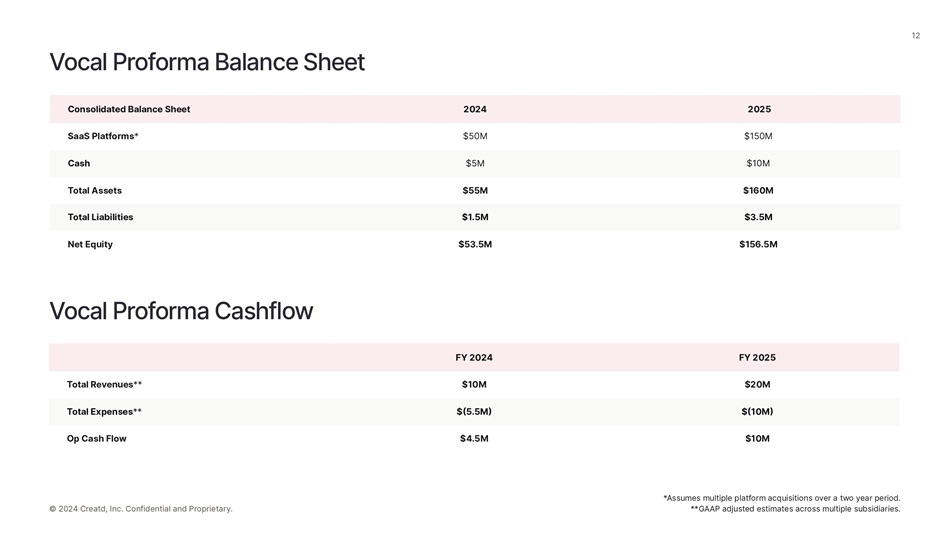Click the $160M total assets value

tap(758, 190)
